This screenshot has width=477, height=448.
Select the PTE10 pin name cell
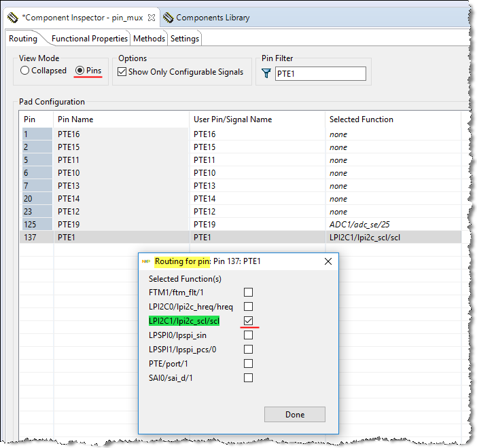click(122, 173)
